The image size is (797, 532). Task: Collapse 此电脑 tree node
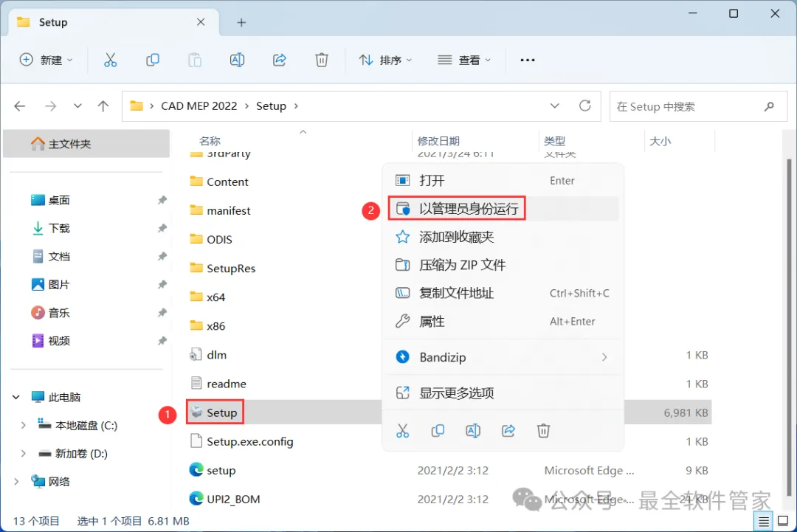pos(16,397)
